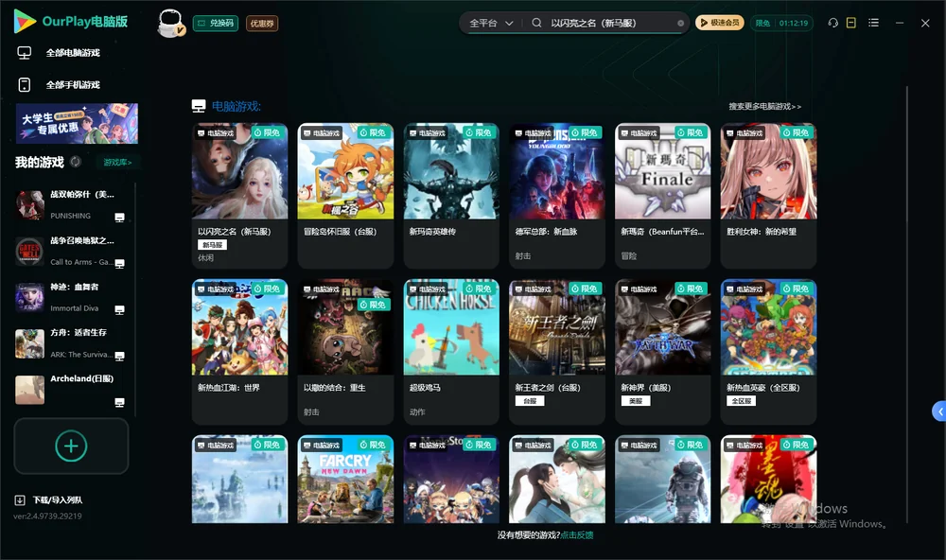
Task: Click the PC icon beside ARK: The Survival
Action: (119, 356)
